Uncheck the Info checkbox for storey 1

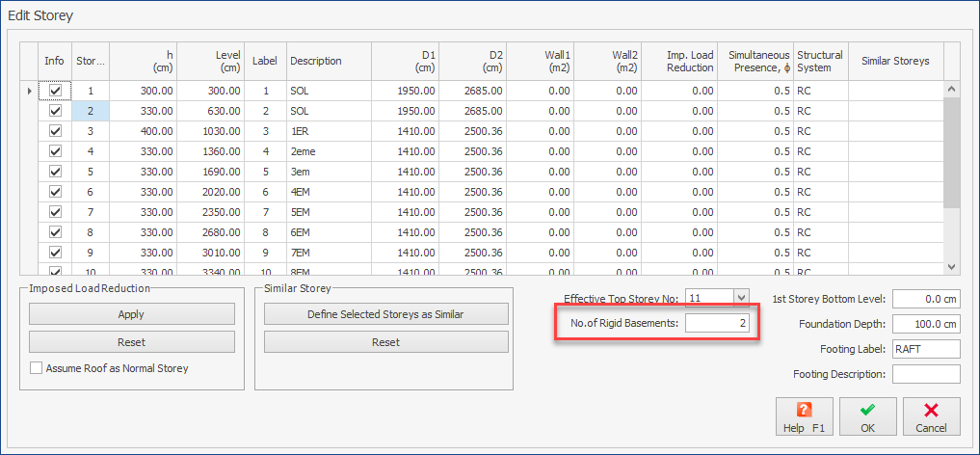point(55,91)
